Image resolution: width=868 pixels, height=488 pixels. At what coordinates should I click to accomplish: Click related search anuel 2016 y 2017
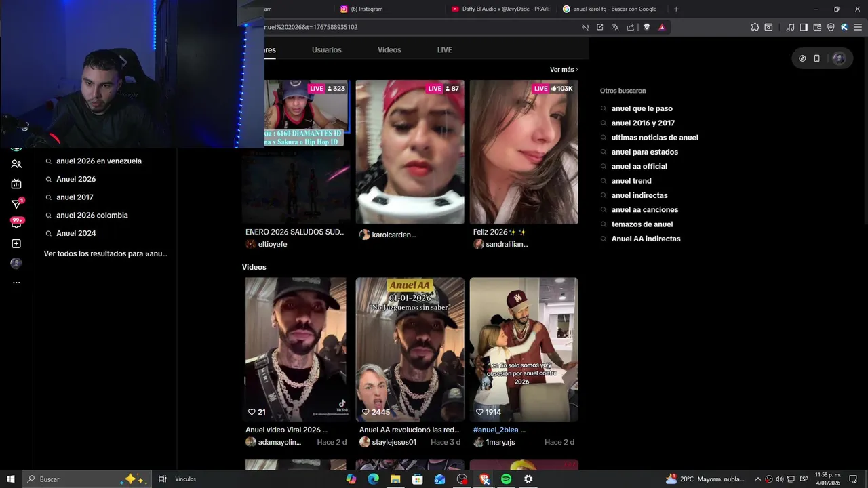pyautogui.click(x=643, y=123)
